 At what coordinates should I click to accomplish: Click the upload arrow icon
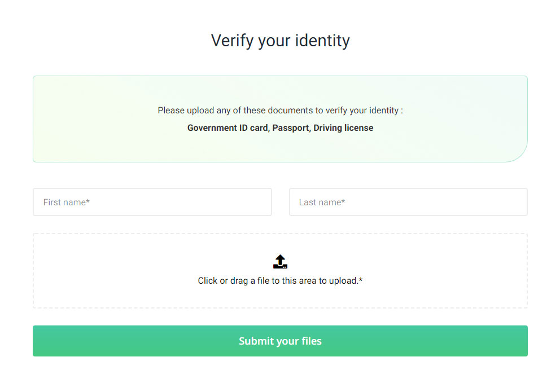(x=280, y=262)
